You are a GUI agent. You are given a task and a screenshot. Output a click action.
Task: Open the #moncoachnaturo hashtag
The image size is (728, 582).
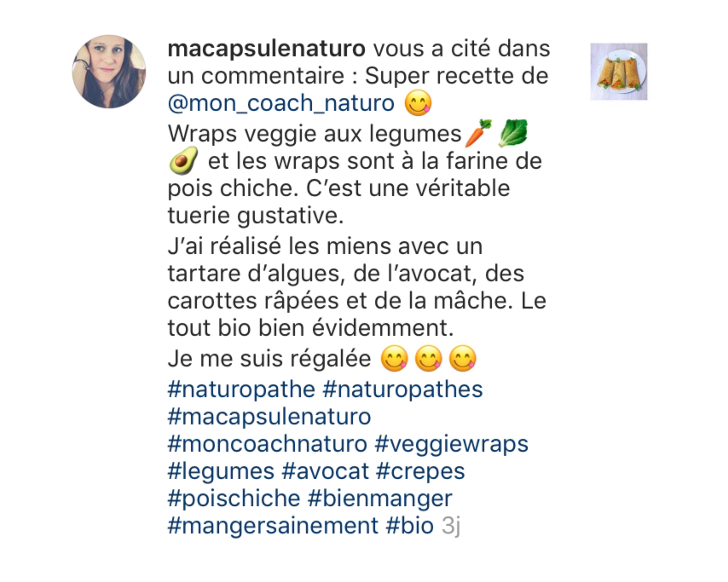[267, 444]
